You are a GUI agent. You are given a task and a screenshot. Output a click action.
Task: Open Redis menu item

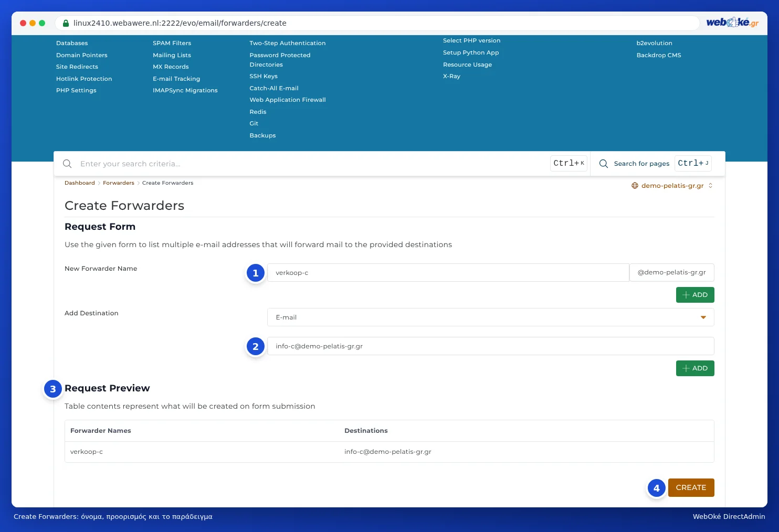pos(258,112)
